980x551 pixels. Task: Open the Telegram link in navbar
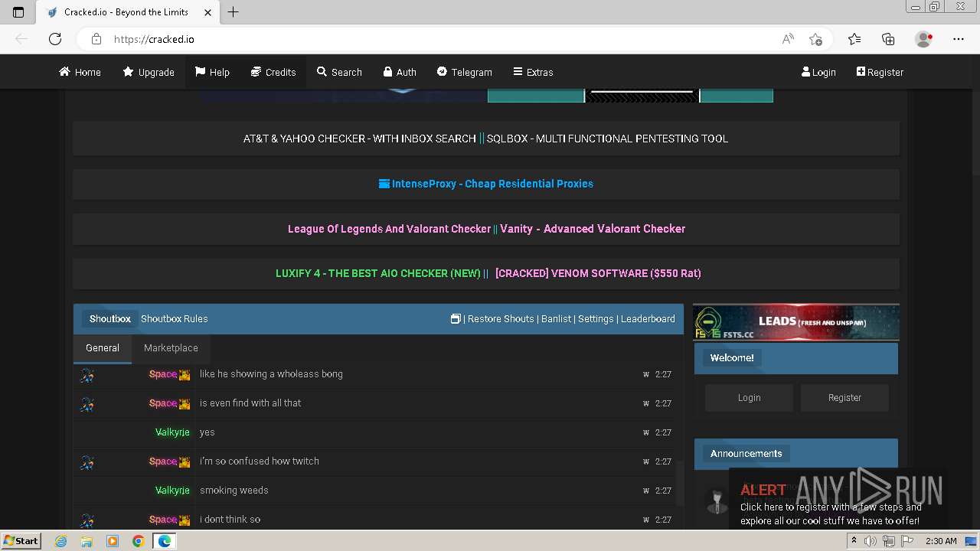[465, 72]
